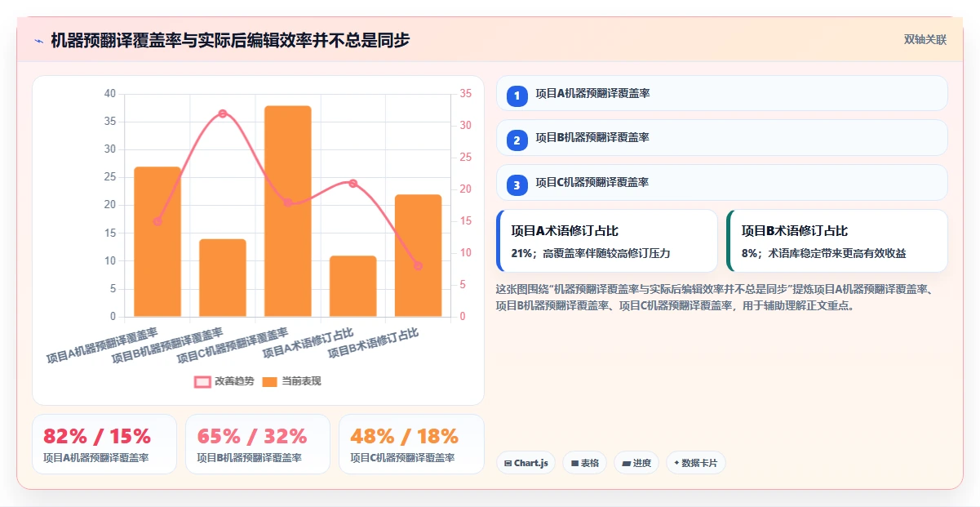Click the main title 机器预翻译覆盖率与实际后编辑效率

(230, 40)
